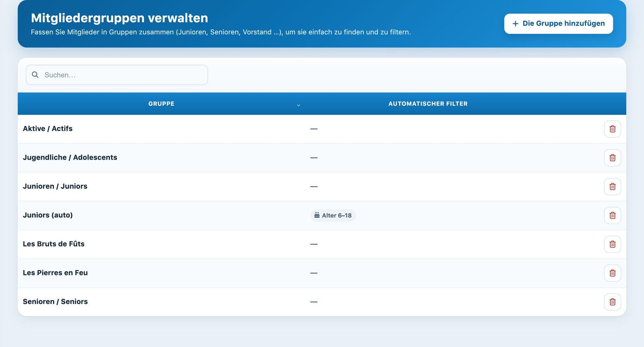The width and height of the screenshot is (644, 347).
Task: Open the Les Pierres en Feu group
Action: pos(55,273)
